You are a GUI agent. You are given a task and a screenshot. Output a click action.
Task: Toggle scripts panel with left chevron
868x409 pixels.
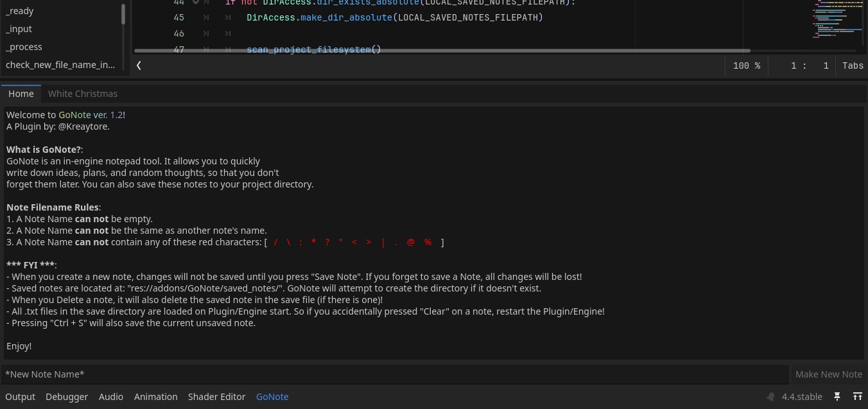coord(139,65)
